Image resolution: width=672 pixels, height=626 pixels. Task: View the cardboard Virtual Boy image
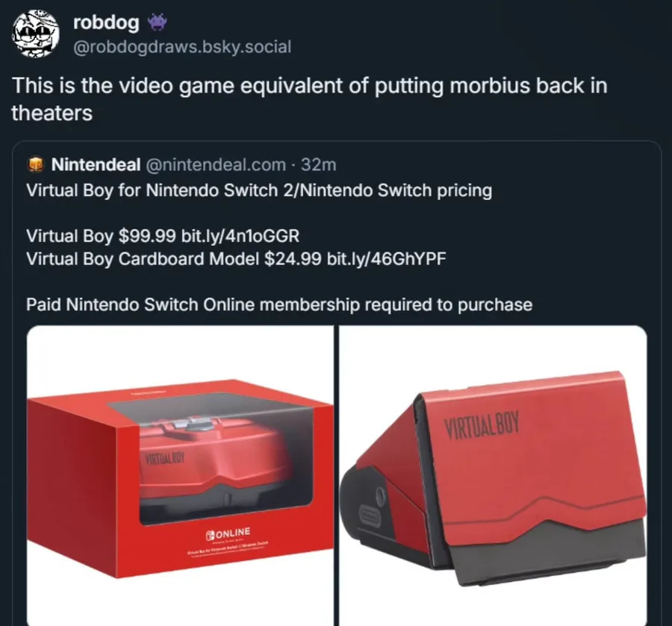pyautogui.click(x=493, y=476)
